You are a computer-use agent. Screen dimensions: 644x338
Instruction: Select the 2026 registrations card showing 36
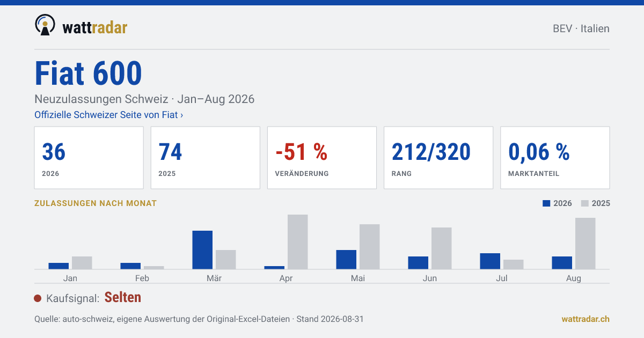[x=89, y=158]
